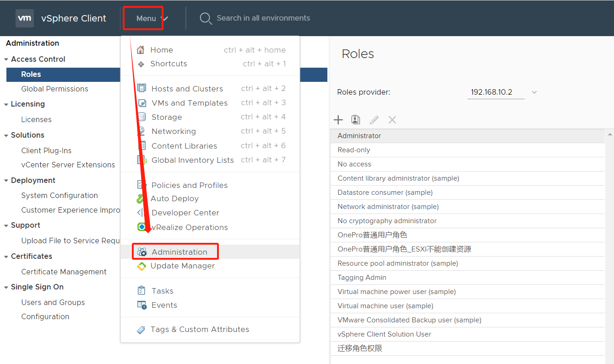Collapse the Deployment section
Image resolution: width=614 pixels, height=364 pixels.
coord(6,181)
